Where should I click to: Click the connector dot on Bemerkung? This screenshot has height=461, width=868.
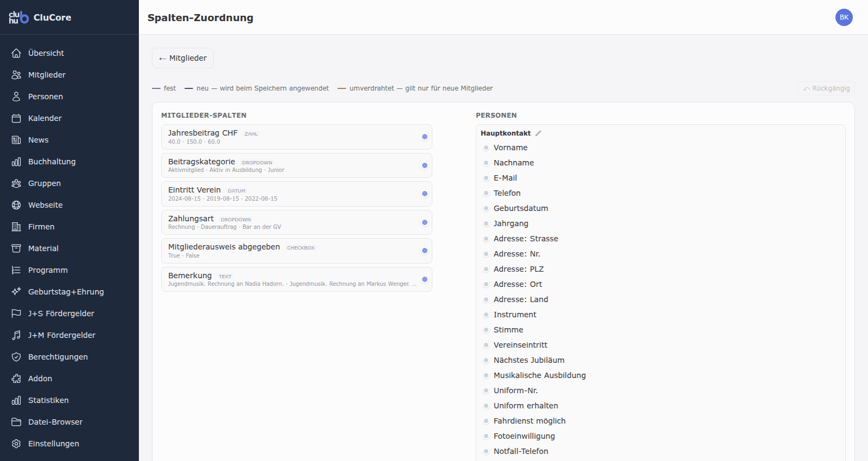click(x=425, y=279)
